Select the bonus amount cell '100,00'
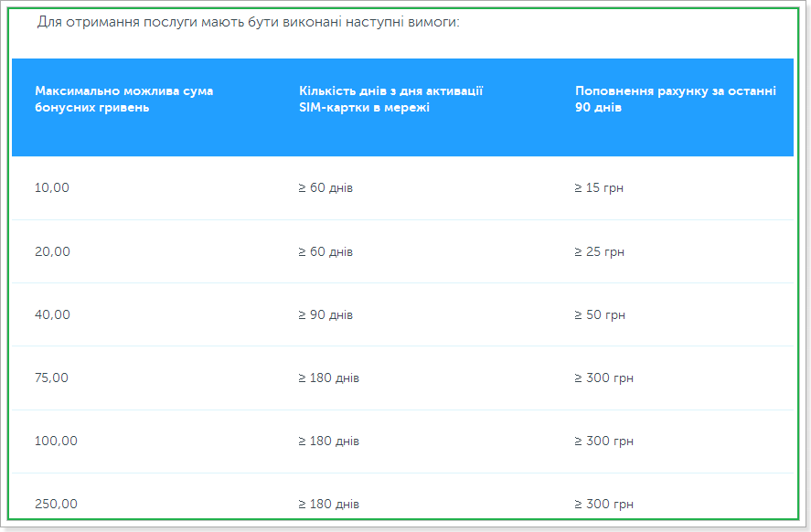This screenshot has width=811, height=532. click(x=56, y=441)
